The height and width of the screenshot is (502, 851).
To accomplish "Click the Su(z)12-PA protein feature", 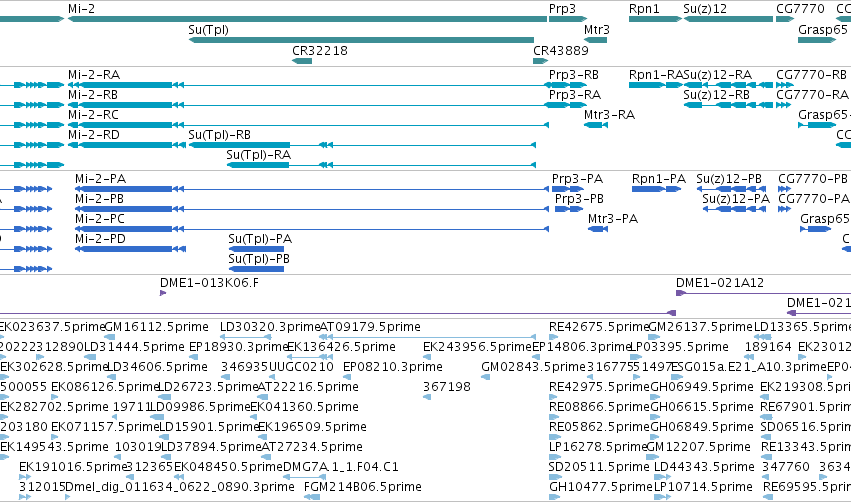I will (x=734, y=209).
